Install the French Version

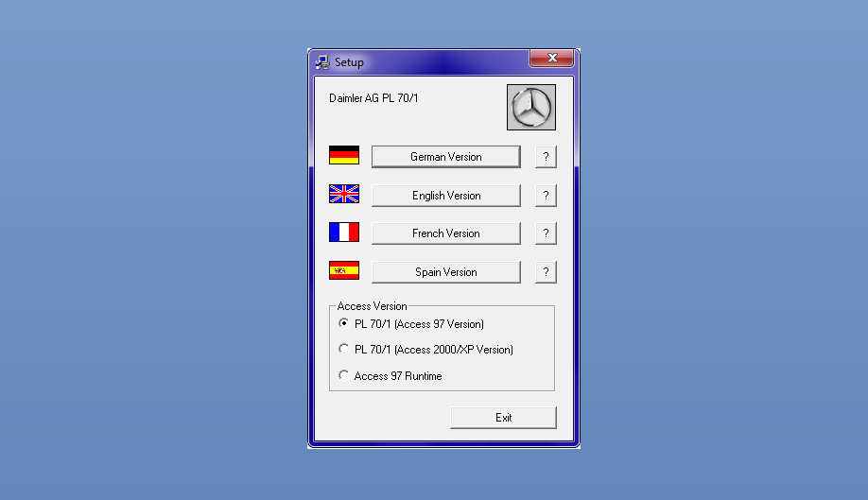[445, 233]
